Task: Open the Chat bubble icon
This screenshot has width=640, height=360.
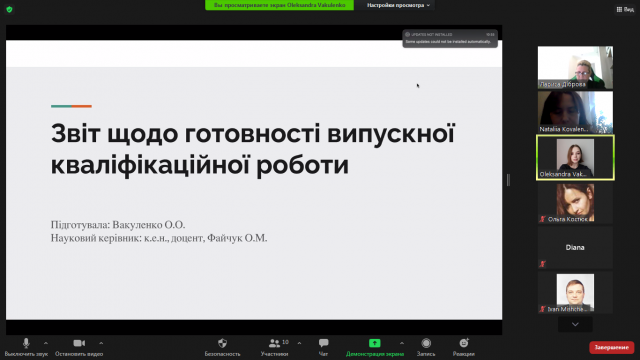Action: [x=323, y=343]
